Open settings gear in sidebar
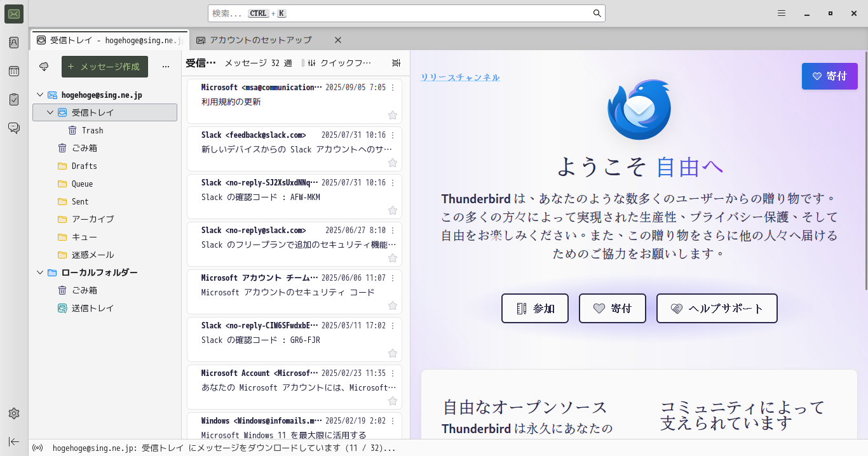Screen dimensions: 868x456 tap(14, 413)
